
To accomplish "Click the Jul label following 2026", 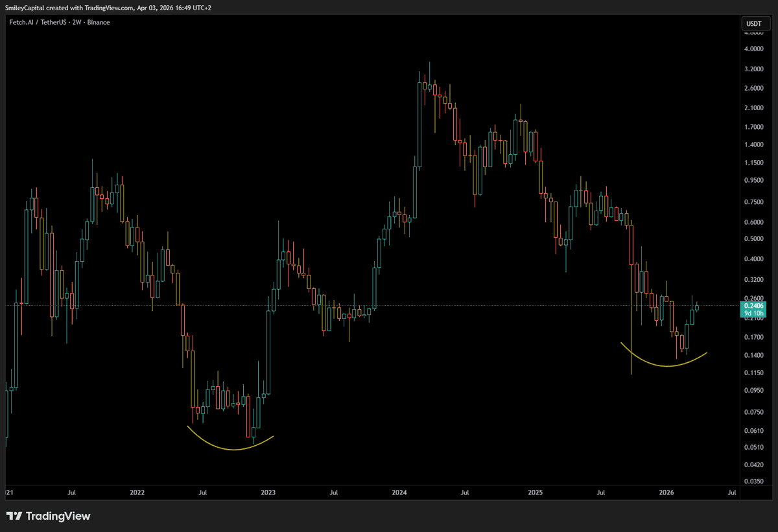I will pos(732,493).
